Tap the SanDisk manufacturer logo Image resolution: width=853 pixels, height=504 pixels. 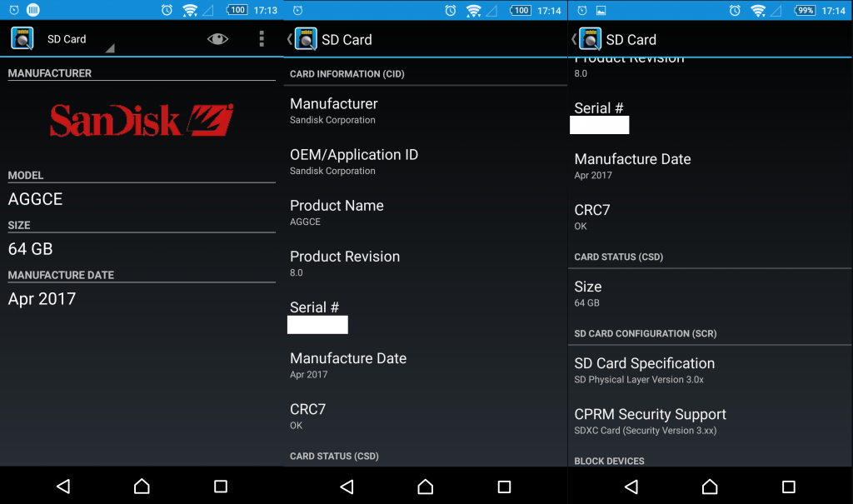(x=142, y=120)
